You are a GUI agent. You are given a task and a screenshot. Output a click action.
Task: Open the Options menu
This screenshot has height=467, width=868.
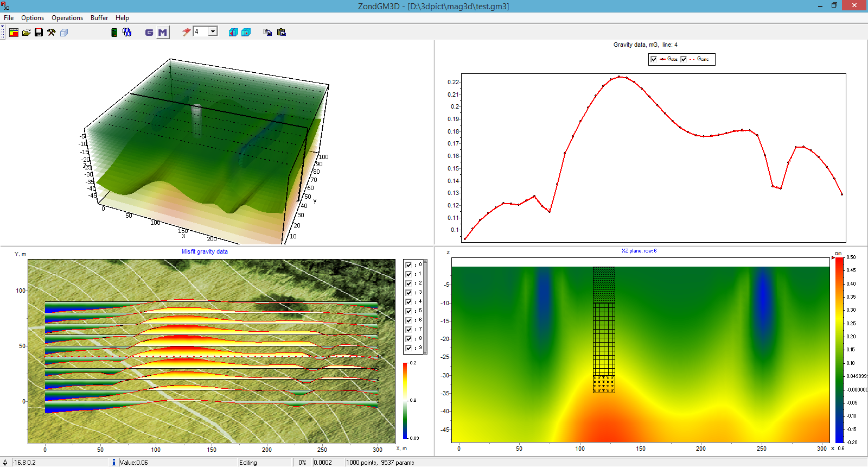pyautogui.click(x=33, y=18)
